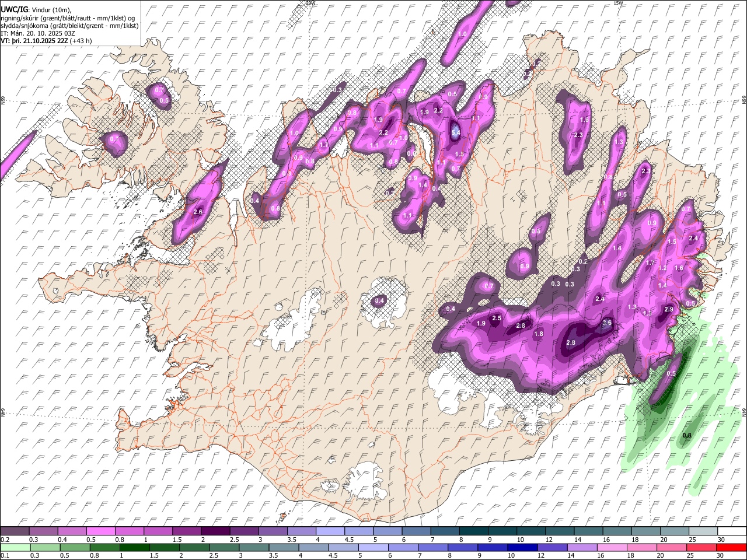Viewport: 747px width, 560px height.
Task: Click the '0.8' value in the green rain area
Action: coord(687,435)
